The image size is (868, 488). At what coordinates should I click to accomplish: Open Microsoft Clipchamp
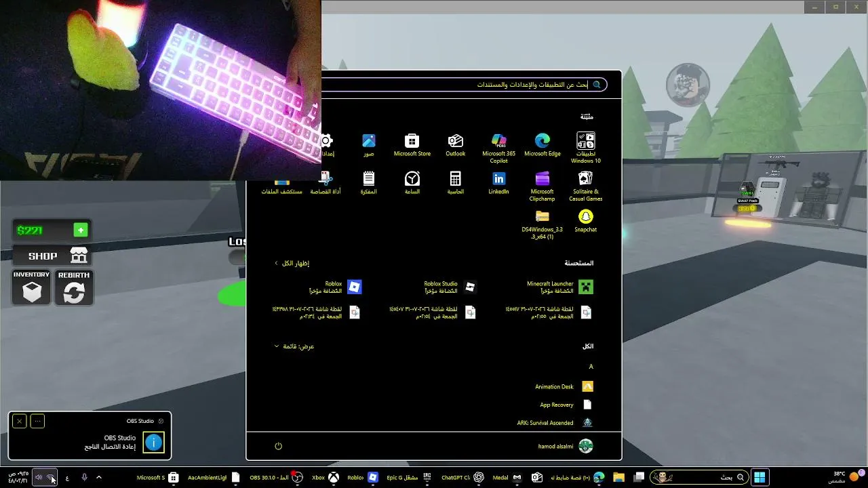pyautogui.click(x=542, y=186)
